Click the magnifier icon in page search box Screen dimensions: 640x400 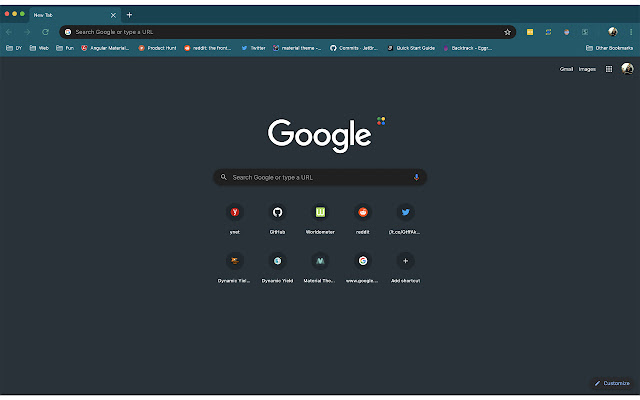coord(224,177)
